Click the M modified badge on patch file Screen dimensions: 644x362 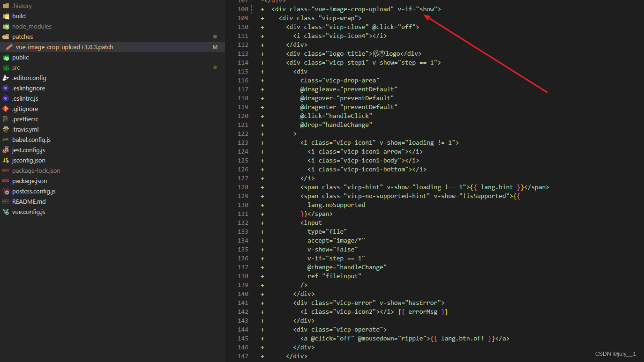click(x=215, y=47)
